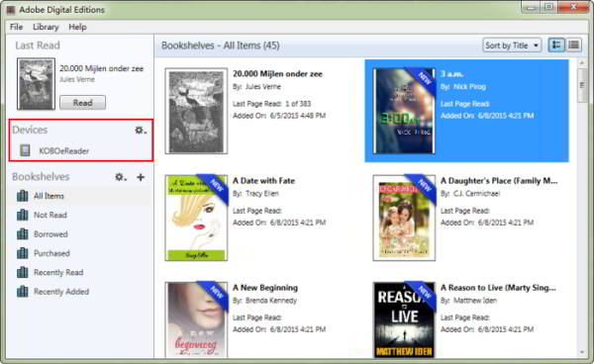This screenshot has height=364, width=594.
Task: Click the Not Read bookshelf icon
Action: [x=23, y=215]
